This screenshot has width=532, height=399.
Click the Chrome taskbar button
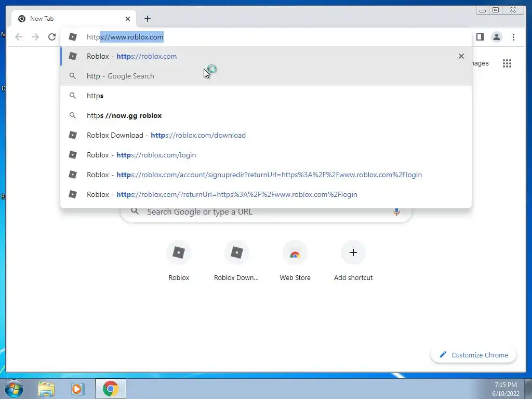[x=111, y=389]
